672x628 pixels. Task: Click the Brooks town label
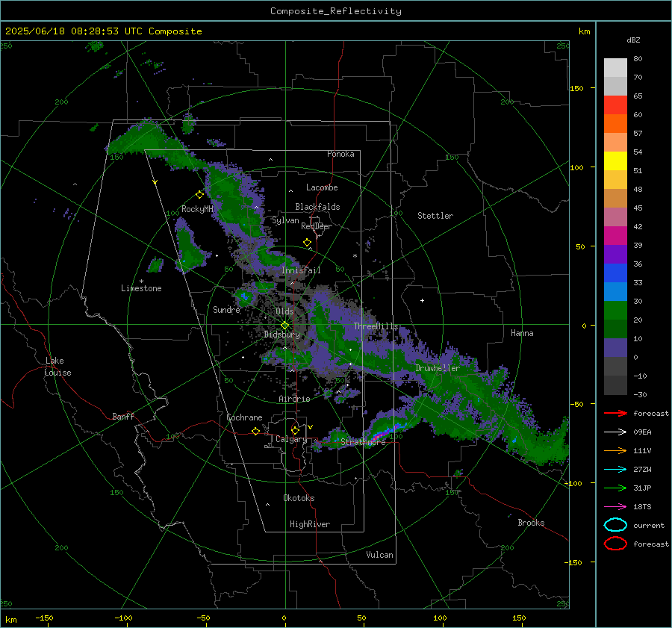531,523
